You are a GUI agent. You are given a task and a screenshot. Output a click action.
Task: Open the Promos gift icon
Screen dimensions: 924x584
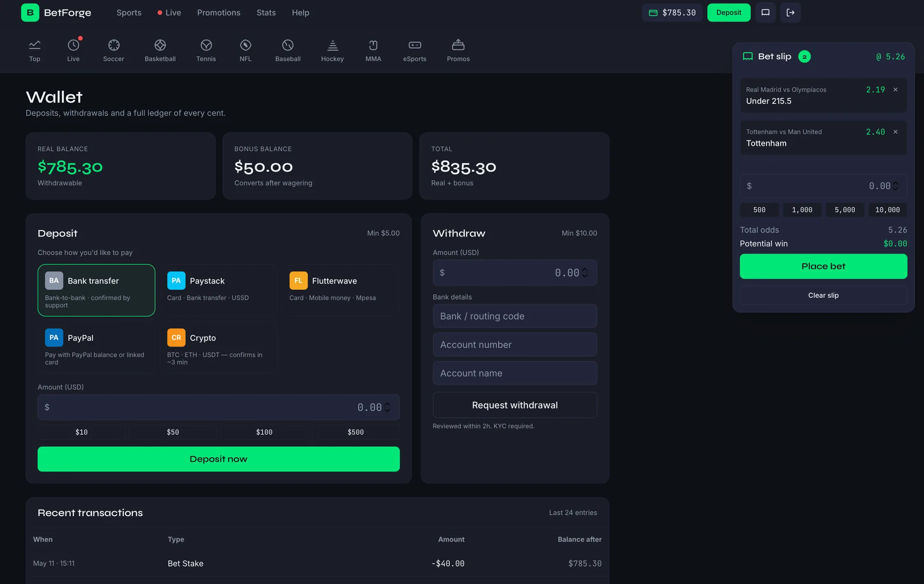point(458,45)
